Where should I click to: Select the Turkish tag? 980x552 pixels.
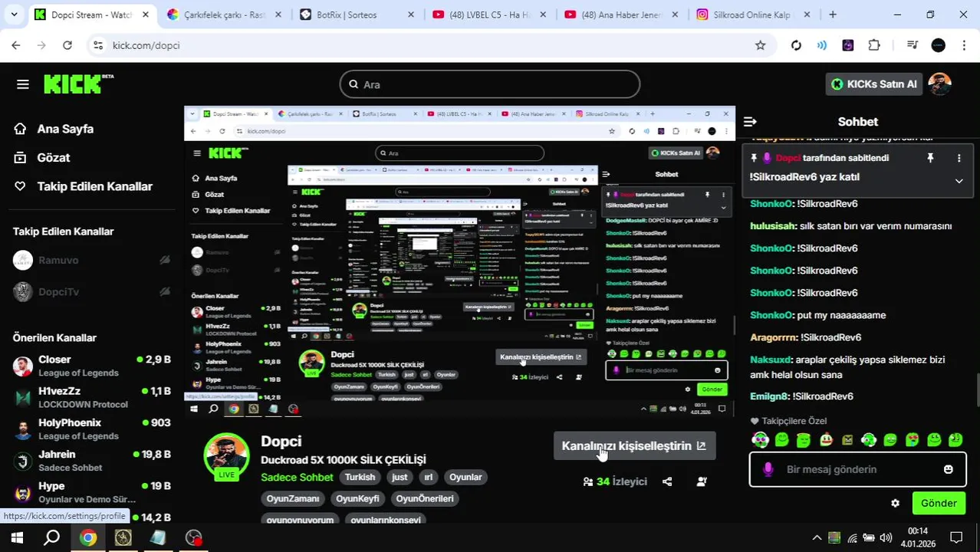click(x=360, y=477)
